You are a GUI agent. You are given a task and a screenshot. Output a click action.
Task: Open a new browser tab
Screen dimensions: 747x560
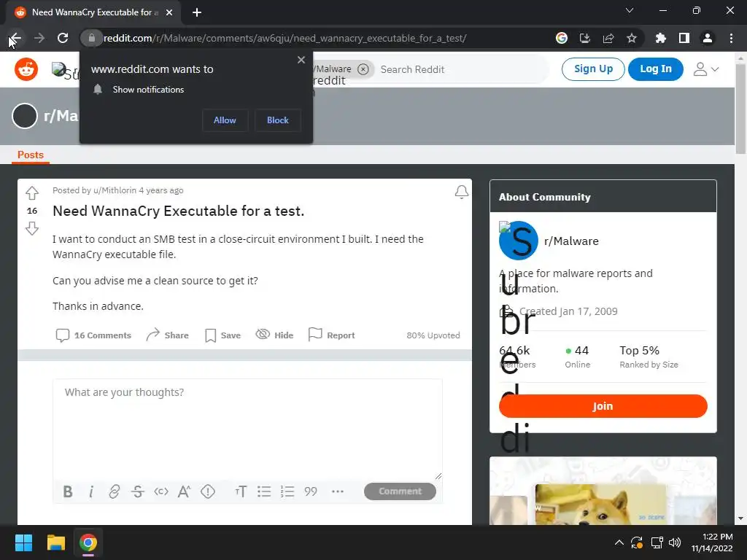click(197, 12)
